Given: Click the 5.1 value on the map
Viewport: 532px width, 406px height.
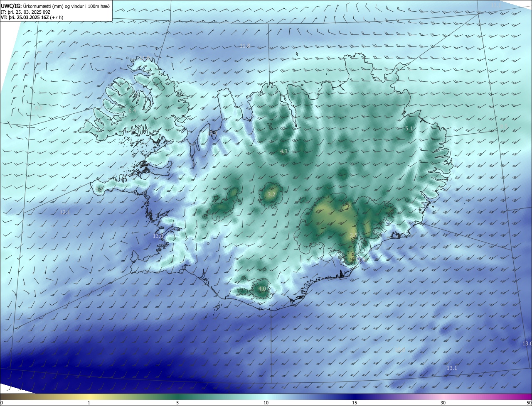Looking at the screenshot, I should [409, 129].
